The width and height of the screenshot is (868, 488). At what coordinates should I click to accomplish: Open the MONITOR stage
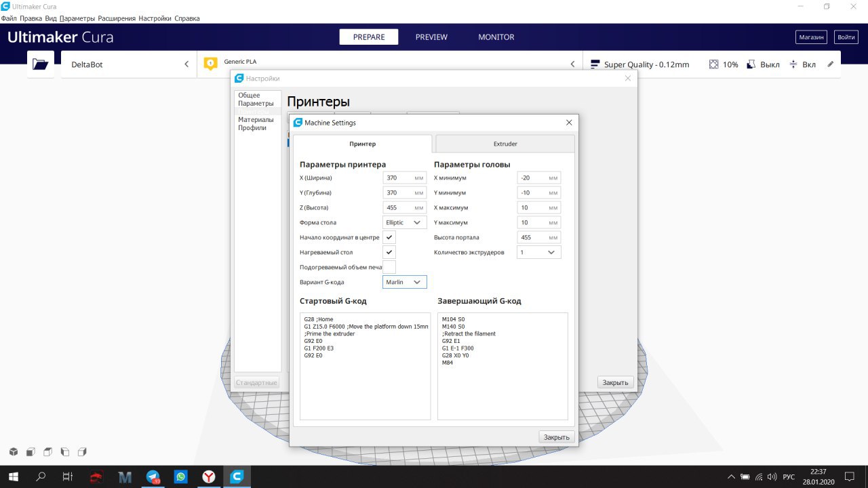(496, 37)
